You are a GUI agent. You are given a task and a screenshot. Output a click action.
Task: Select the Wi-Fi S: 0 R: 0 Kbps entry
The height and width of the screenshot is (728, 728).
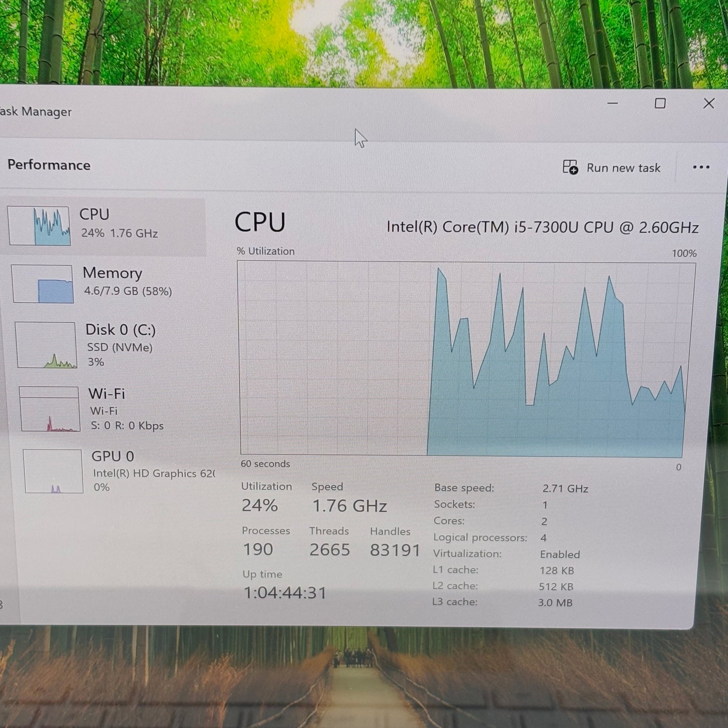[x=127, y=425]
